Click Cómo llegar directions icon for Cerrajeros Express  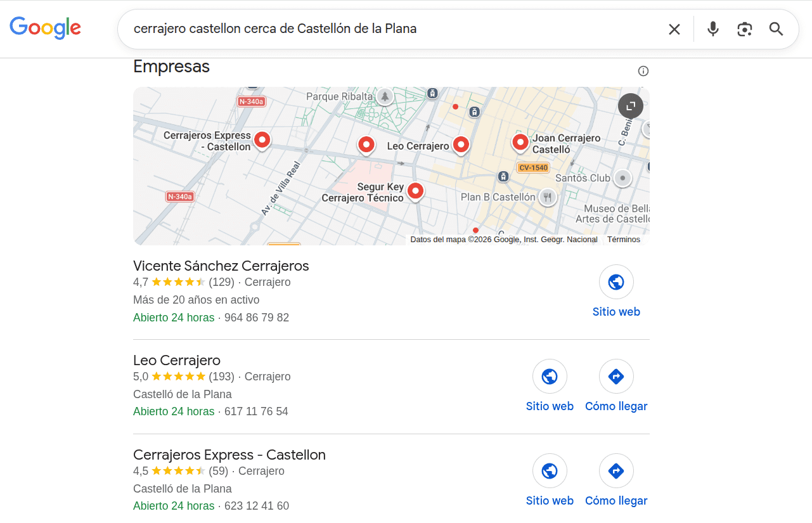(616, 470)
